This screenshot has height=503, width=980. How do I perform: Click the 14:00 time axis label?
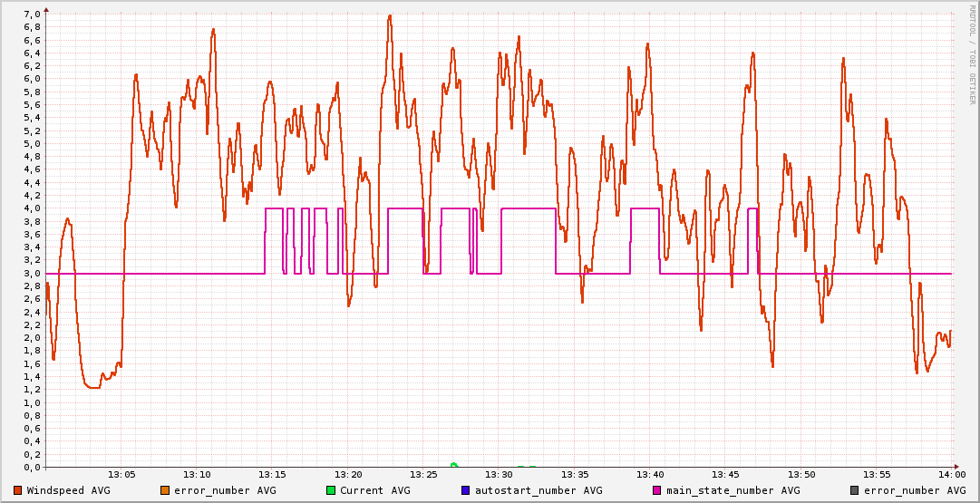tap(951, 475)
